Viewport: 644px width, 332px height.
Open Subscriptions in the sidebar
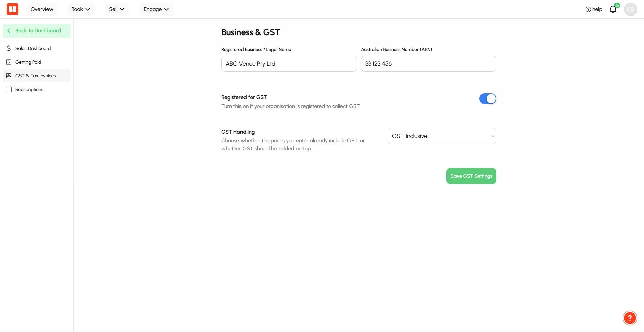[x=37, y=89]
